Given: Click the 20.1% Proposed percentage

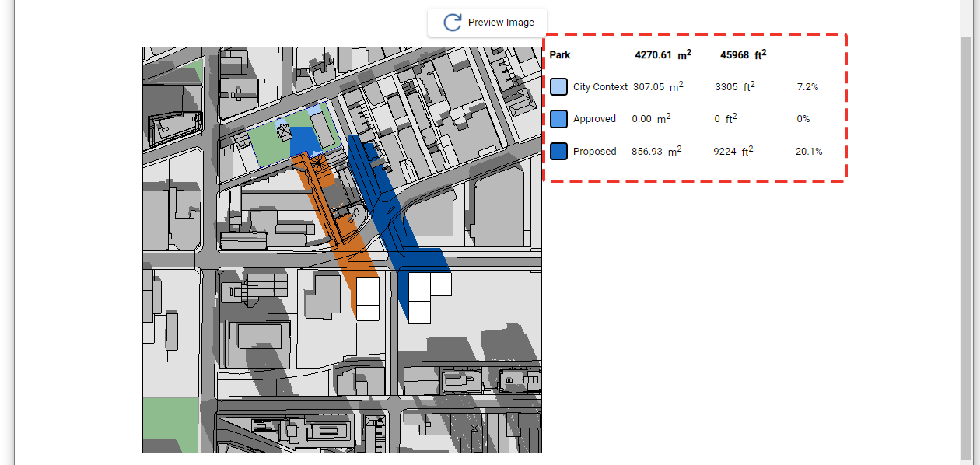Looking at the screenshot, I should (809, 151).
